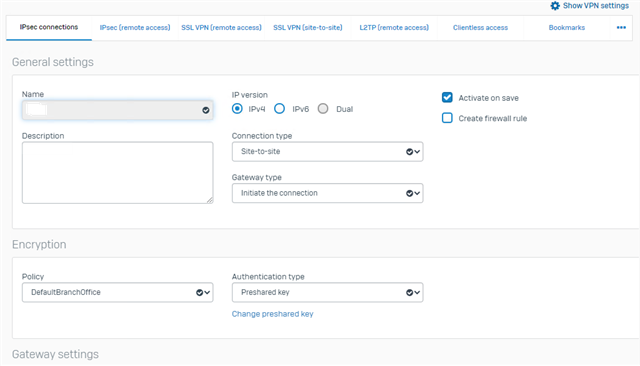Image resolution: width=640 pixels, height=366 pixels.
Task: Click the check icon in Name field
Action: click(x=206, y=110)
